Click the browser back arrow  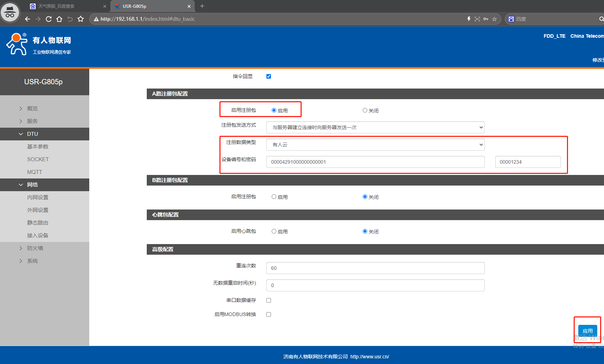(x=28, y=19)
